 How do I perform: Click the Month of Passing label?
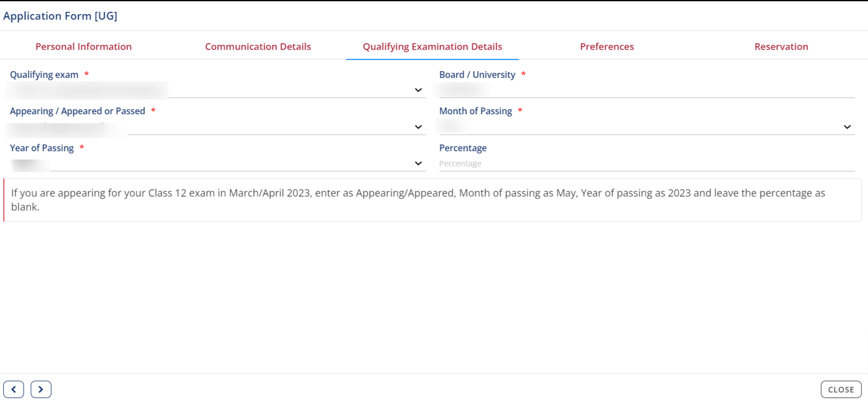[x=475, y=111]
